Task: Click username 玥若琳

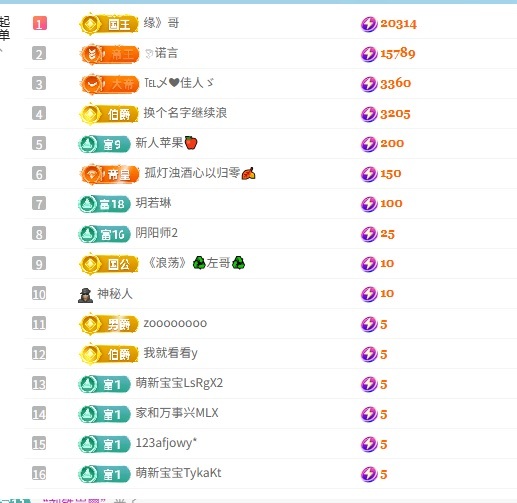Action: (153, 203)
